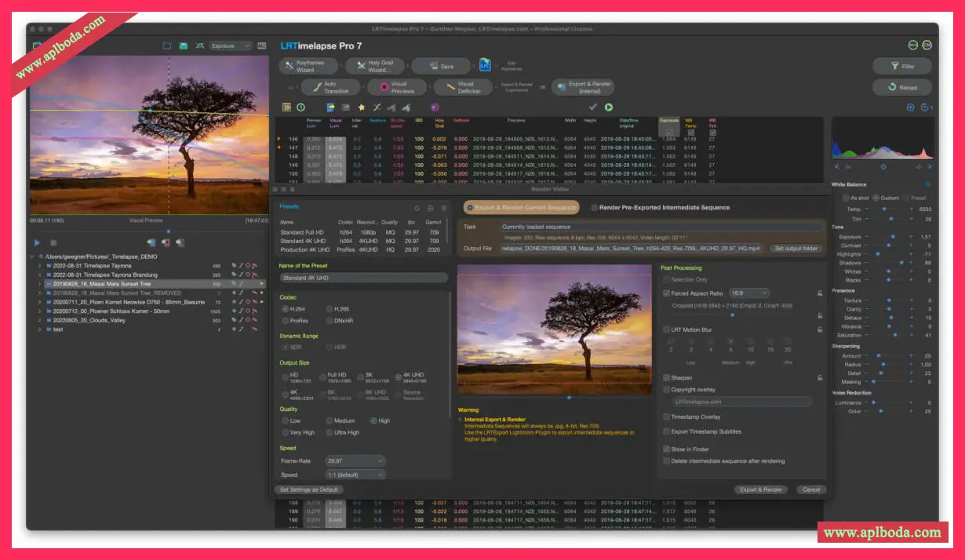
Task: Click the star rating icon in table toolbar
Action: click(362, 107)
